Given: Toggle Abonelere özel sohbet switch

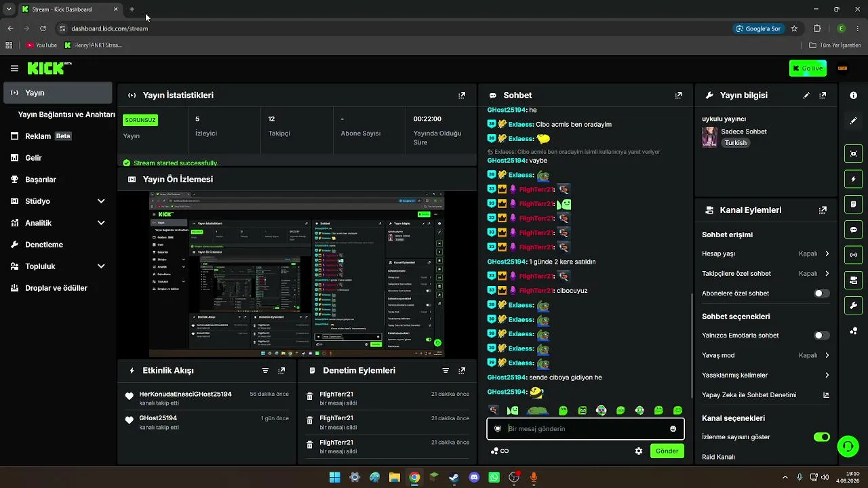Looking at the screenshot, I should [821, 293].
